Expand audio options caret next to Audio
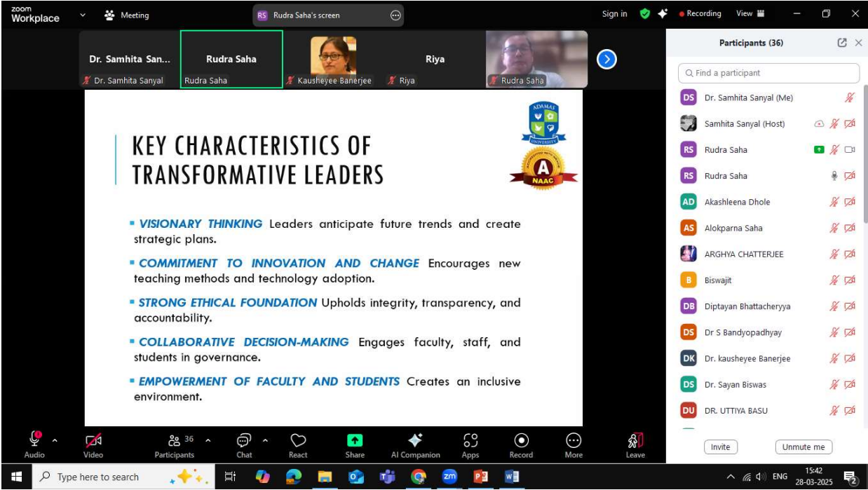Screen dimensions: 868x490 pyautogui.click(x=55, y=441)
